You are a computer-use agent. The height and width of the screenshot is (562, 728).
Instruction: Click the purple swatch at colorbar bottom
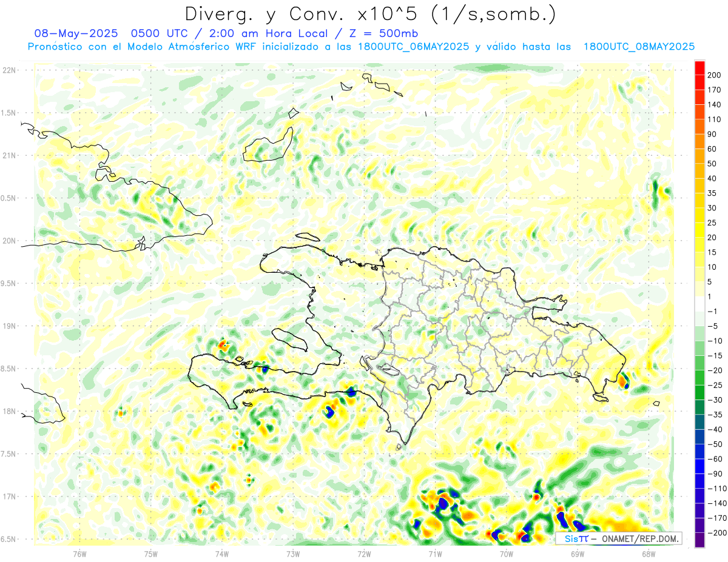[x=699, y=540]
